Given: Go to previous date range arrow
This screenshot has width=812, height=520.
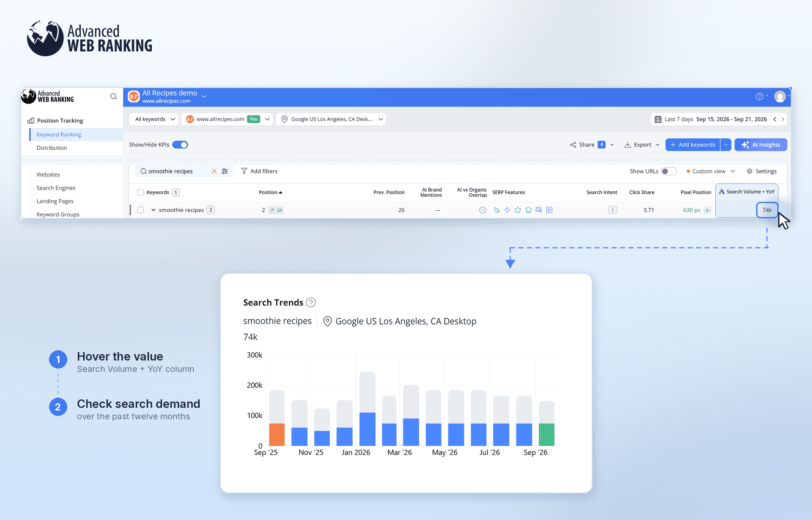Looking at the screenshot, I should 775,119.
